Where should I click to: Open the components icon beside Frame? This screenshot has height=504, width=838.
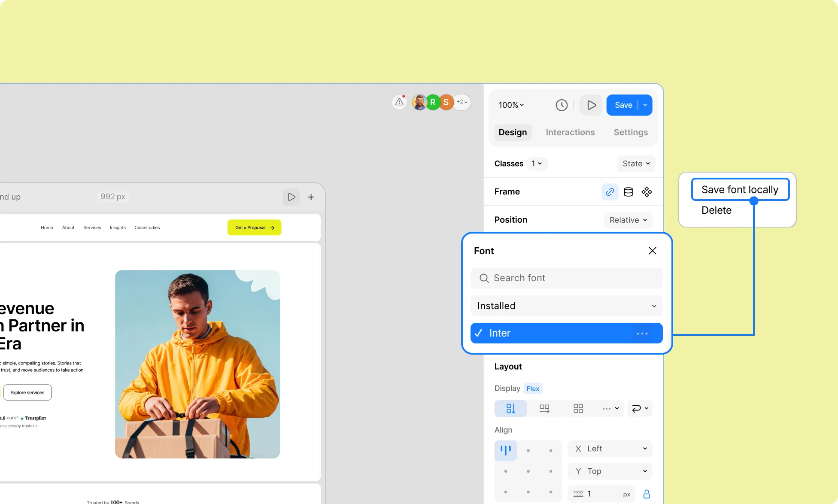click(647, 192)
